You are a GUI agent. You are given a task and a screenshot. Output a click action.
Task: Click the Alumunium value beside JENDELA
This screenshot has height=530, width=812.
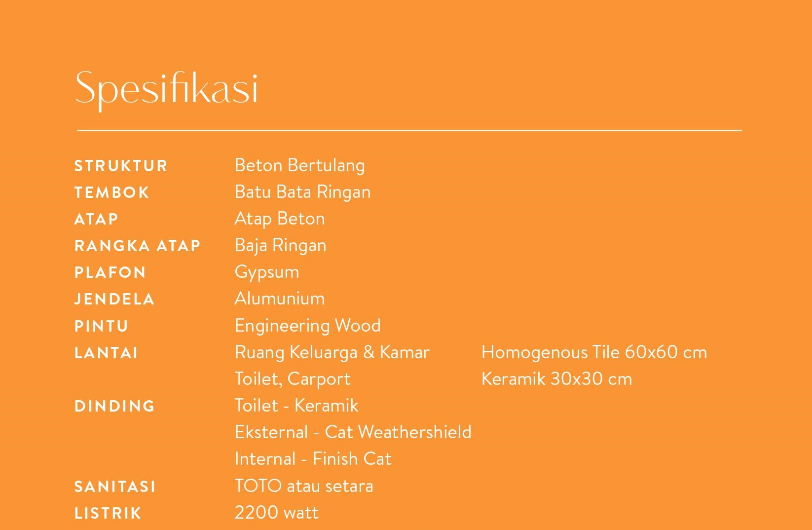click(x=279, y=299)
